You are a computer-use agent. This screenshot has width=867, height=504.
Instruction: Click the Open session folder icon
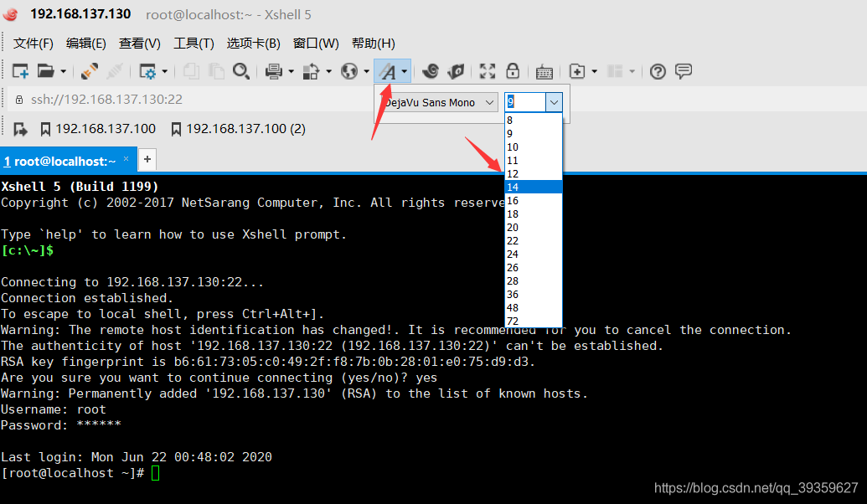(45, 71)
